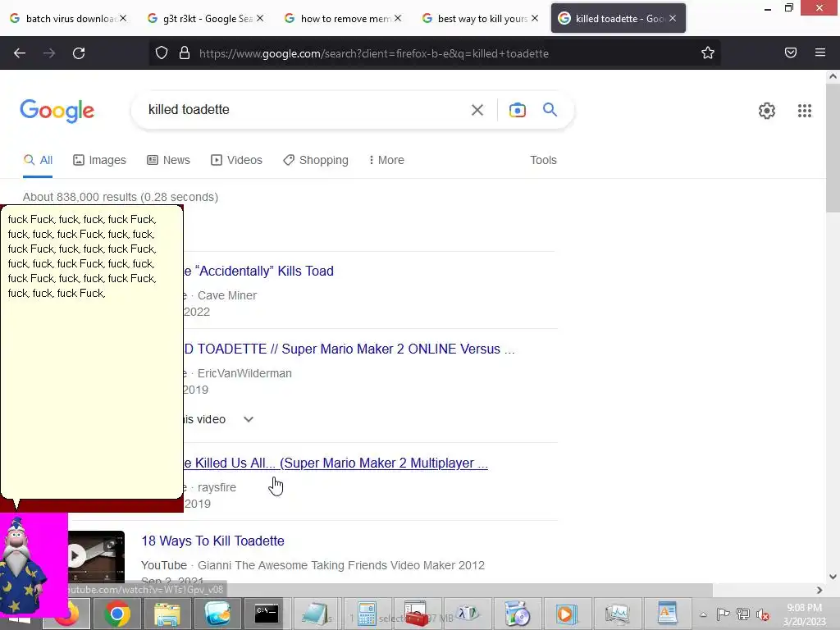The height and width of the screenshot is (630, 840).
Task: Open the tracking protection shield icon
Action: [x=162, y=53]
